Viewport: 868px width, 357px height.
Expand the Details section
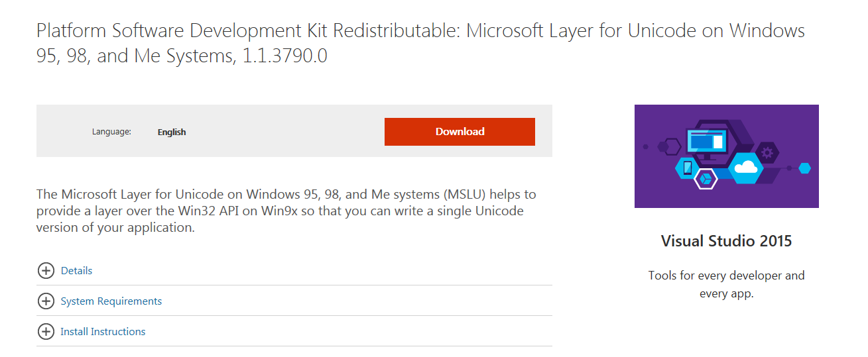[x=76, y=271]
